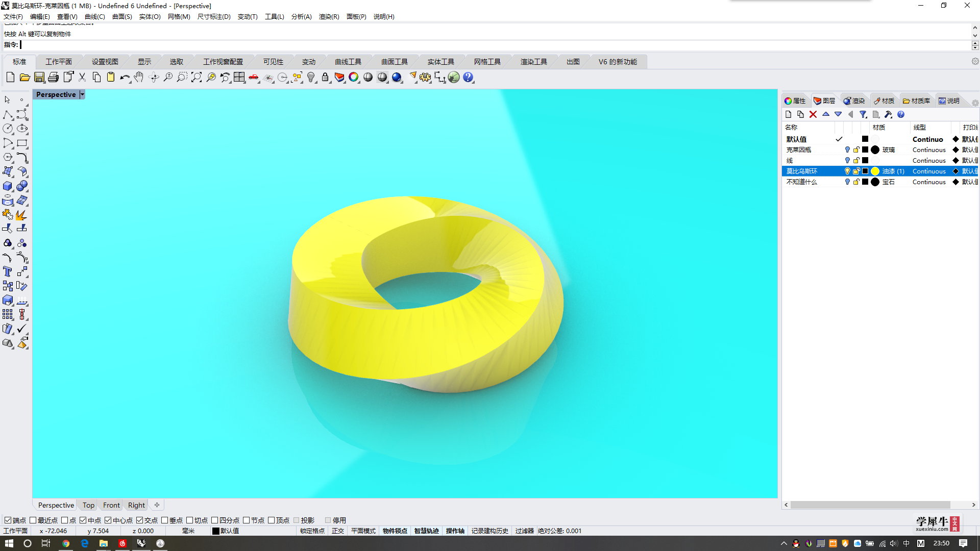Toggle 交点 intersection snap checkbox
The image size is (980, 551).
(x=140, y=520)
